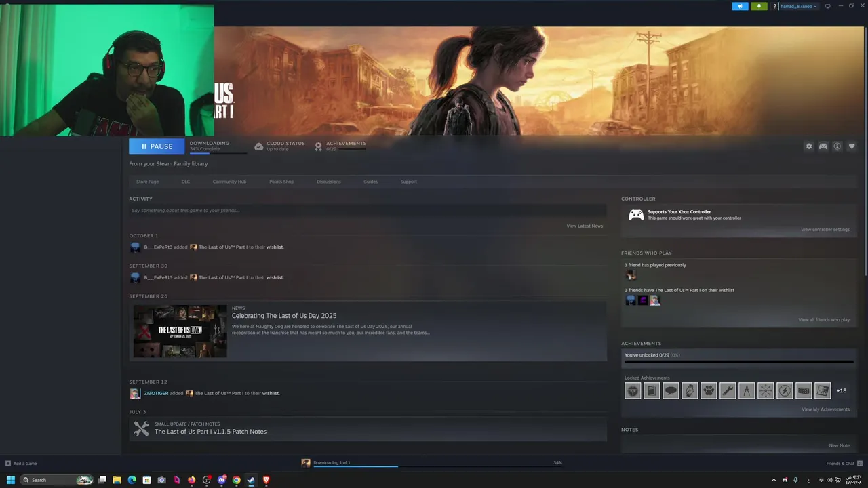Open the DLC tab
This screenshot has height=488, width=868.
point(186,182)
